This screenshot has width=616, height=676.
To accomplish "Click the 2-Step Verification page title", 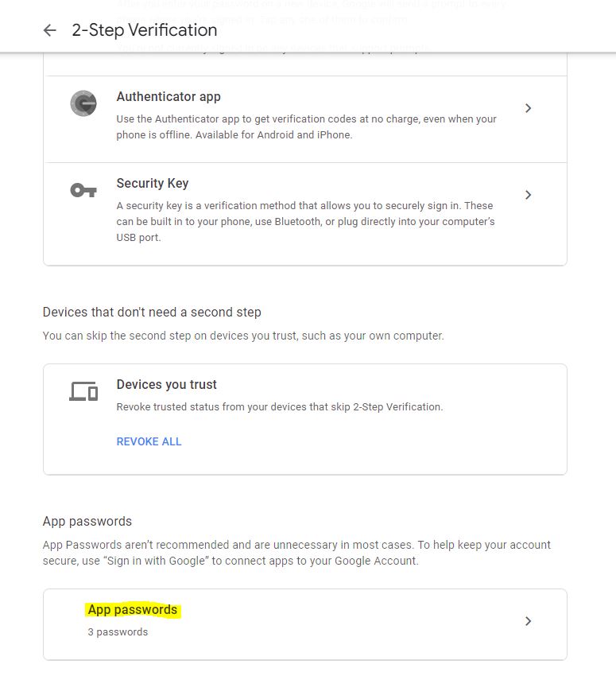I will 144,30.
